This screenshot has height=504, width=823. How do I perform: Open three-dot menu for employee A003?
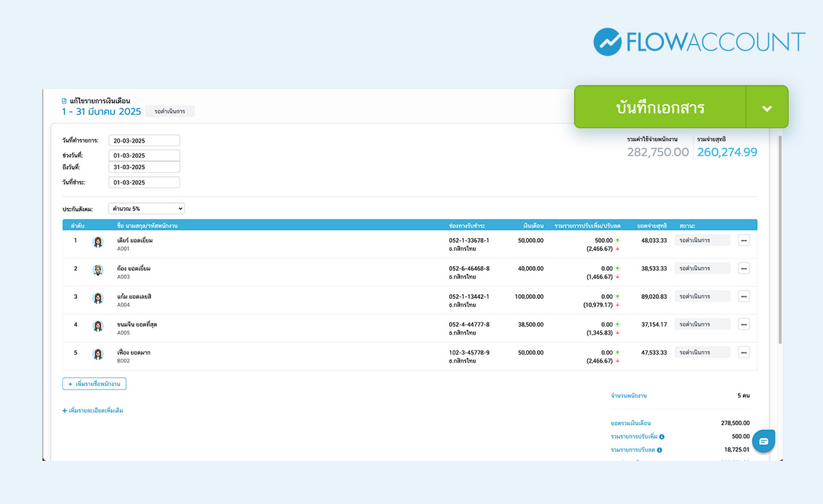(743, 268)
